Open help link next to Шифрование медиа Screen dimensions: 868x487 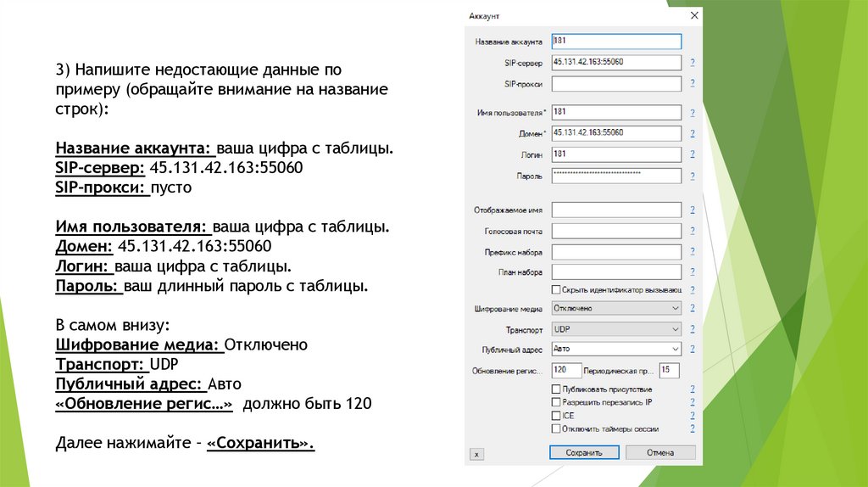(692, 308)
